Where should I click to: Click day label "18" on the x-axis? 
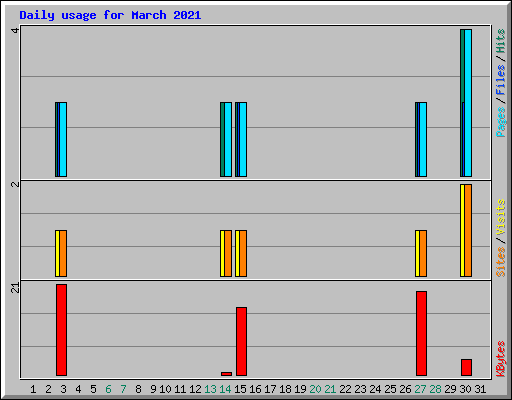point(285,389)
